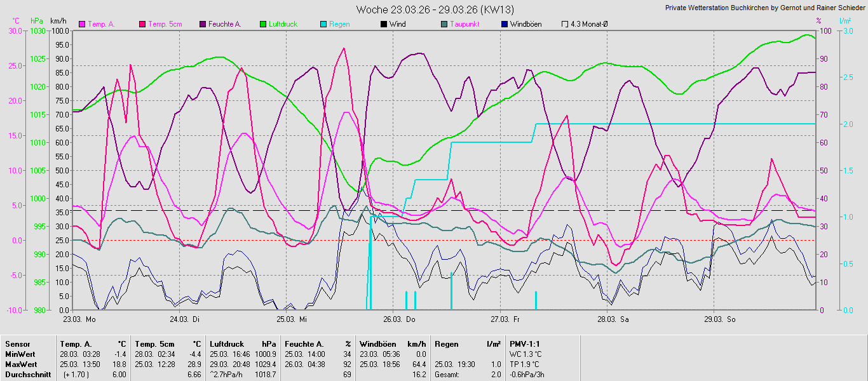This screenshot has height=381, width=868.
Task: Click the chart title Woche 23.03.26 - 29.03.26
Action: pos(435,10)
